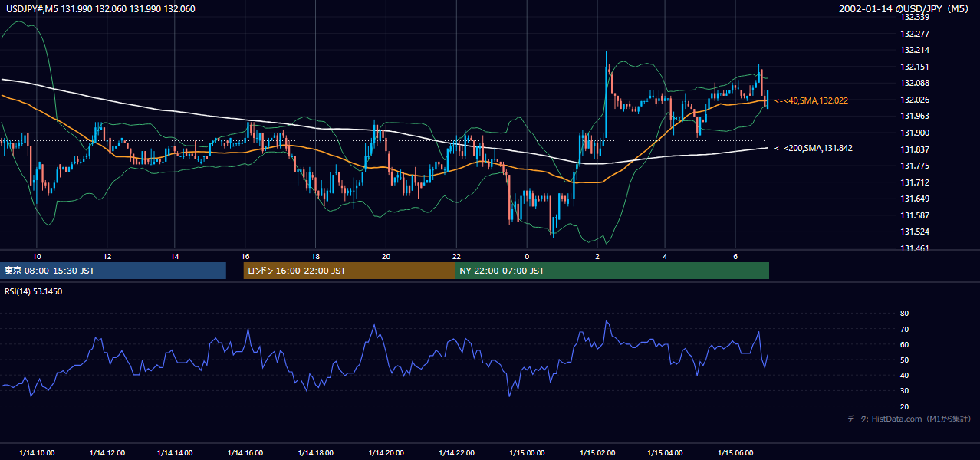The width and height of the screenshot is (980, 460).
Task: Click the RSI 60 level label
Action: click(904, 344)
